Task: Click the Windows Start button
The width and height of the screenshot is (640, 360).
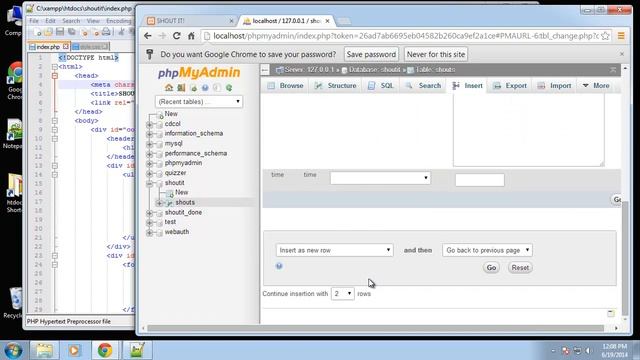Action: 13,350
